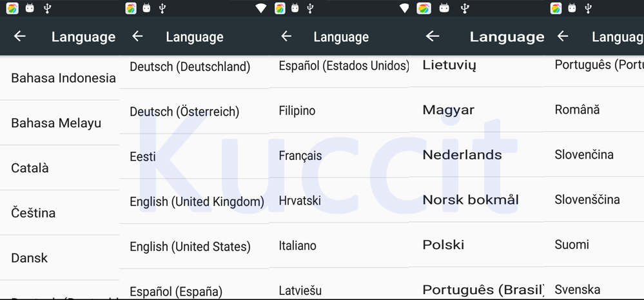Select Français from the list
644x300 pixels.
point(300,155)
